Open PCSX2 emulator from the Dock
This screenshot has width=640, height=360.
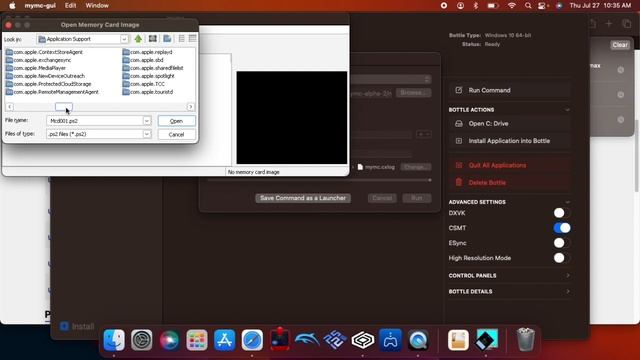click(x=335, y=340)
